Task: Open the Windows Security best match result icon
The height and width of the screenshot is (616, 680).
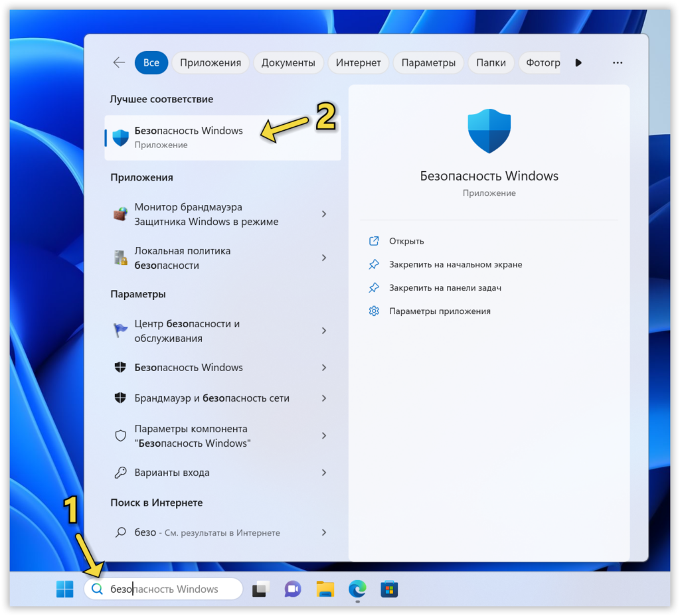Action: pyautogui.click(x=120, y=137)
